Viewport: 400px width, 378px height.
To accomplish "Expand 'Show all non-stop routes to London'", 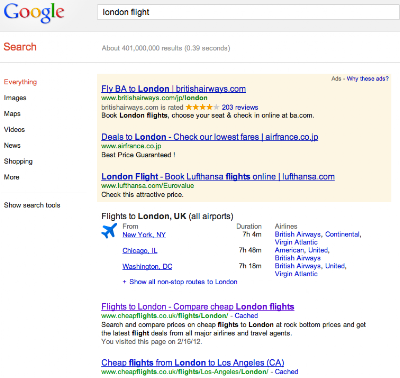I will tap(180, 282).
